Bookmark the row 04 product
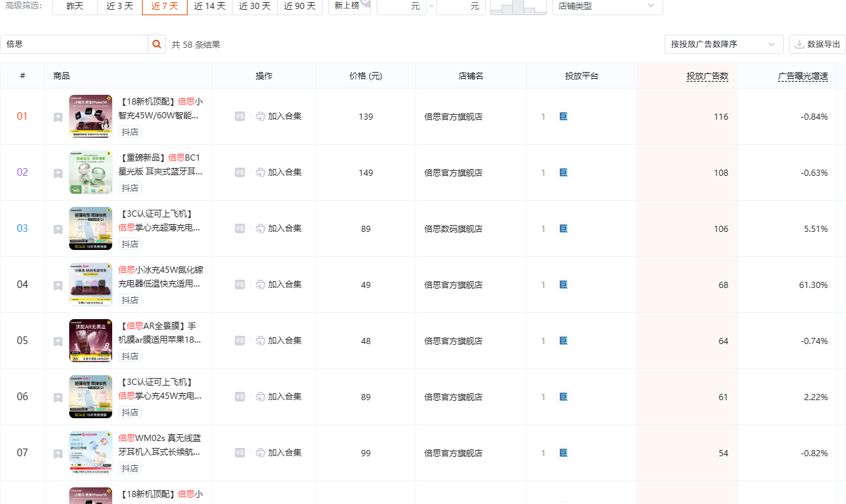846x504 pixels. 58,285
